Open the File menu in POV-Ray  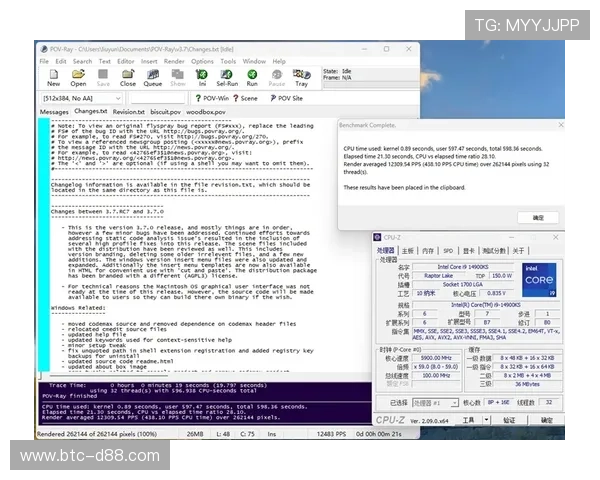tap(44, 61)
